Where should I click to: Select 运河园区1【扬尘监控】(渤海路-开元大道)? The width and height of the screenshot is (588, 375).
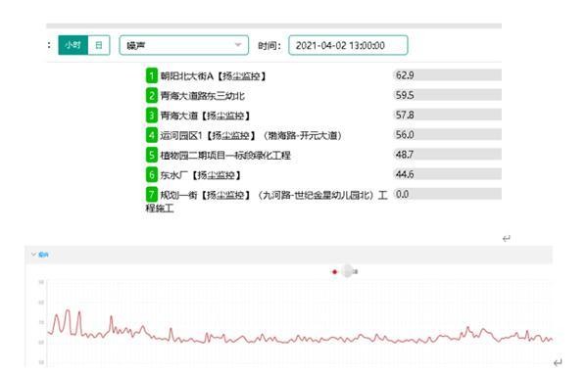[251, 136]
